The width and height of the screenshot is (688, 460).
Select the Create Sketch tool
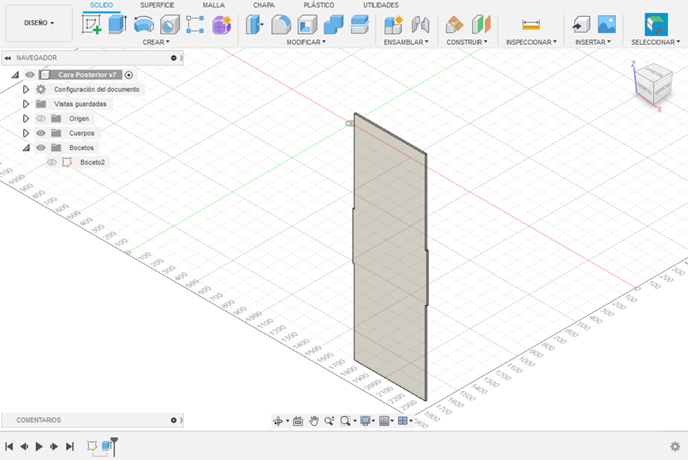pos(91,24)
